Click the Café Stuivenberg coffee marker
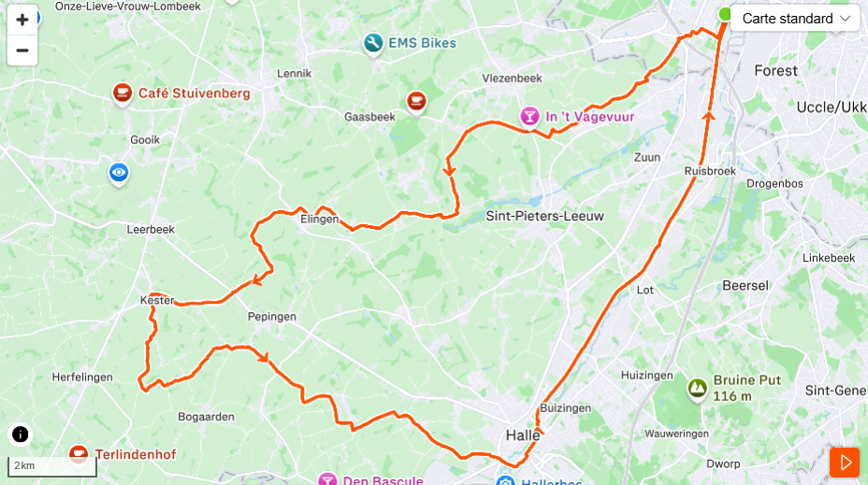The width and height of the screenshot is (868, 485). point(123,94)
